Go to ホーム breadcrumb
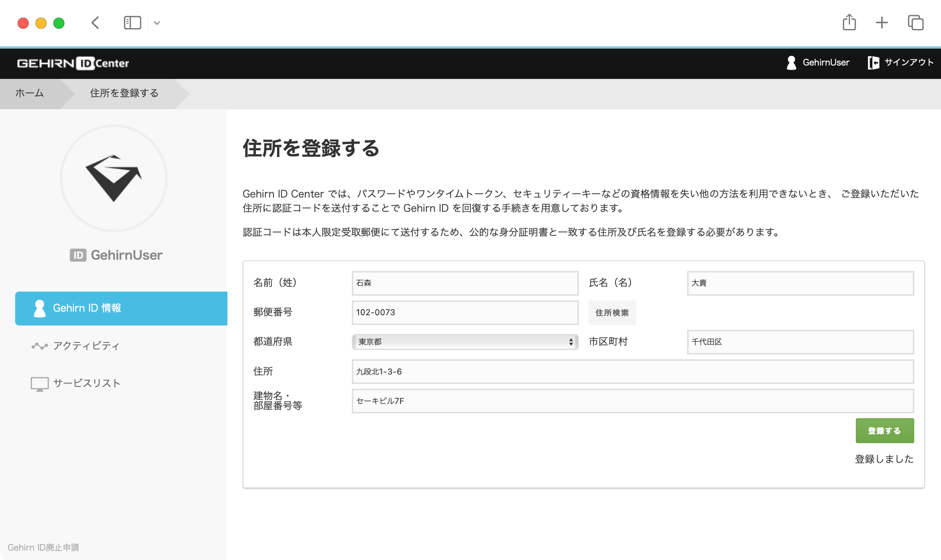Viewport: 941px width, 560px height. click(x=29, y=93)
